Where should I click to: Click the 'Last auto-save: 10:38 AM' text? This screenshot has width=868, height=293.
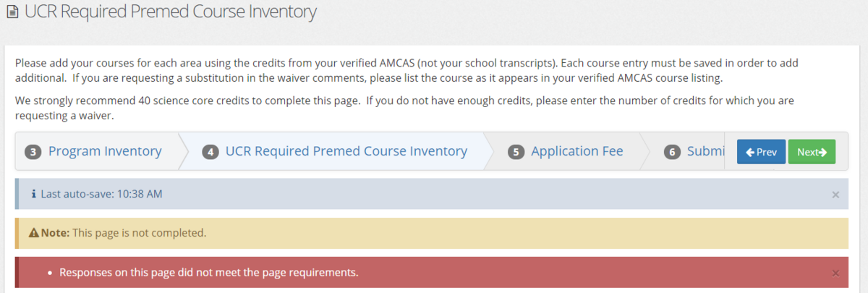coord(101,194)
